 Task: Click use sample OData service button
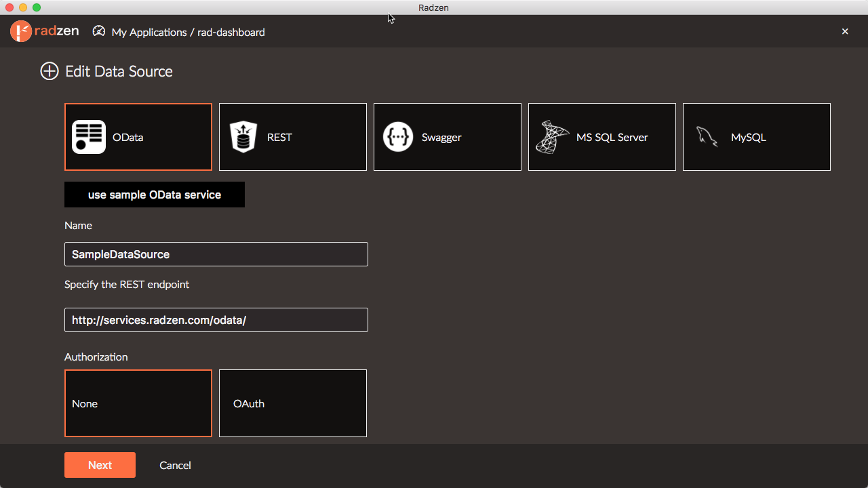tap(155, 195)
